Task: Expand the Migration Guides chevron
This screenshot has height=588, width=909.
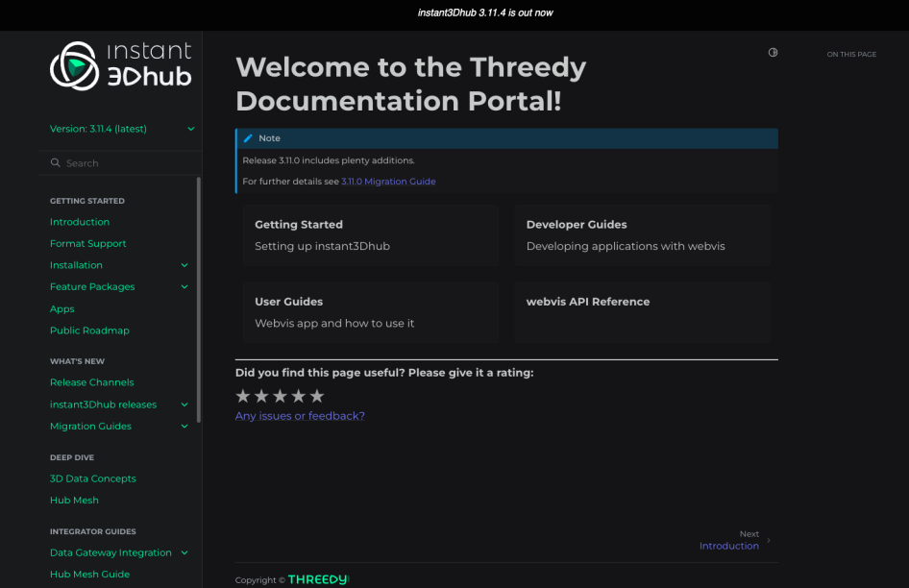Action: pos(184,427)
